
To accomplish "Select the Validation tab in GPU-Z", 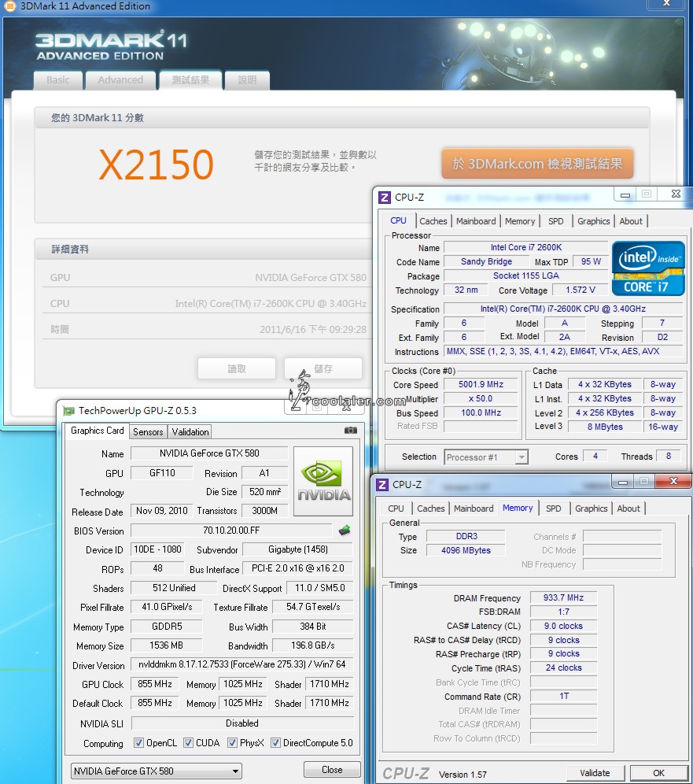I will (x=190, y=432).
